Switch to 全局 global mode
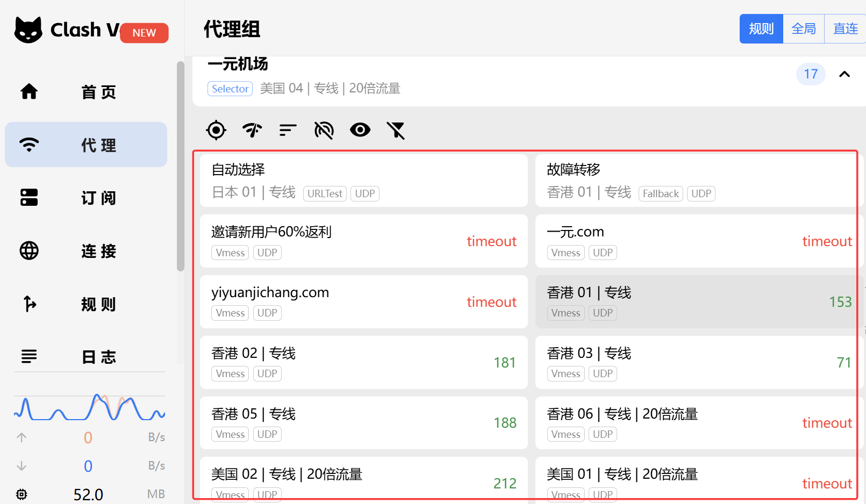 coord(804,29)
